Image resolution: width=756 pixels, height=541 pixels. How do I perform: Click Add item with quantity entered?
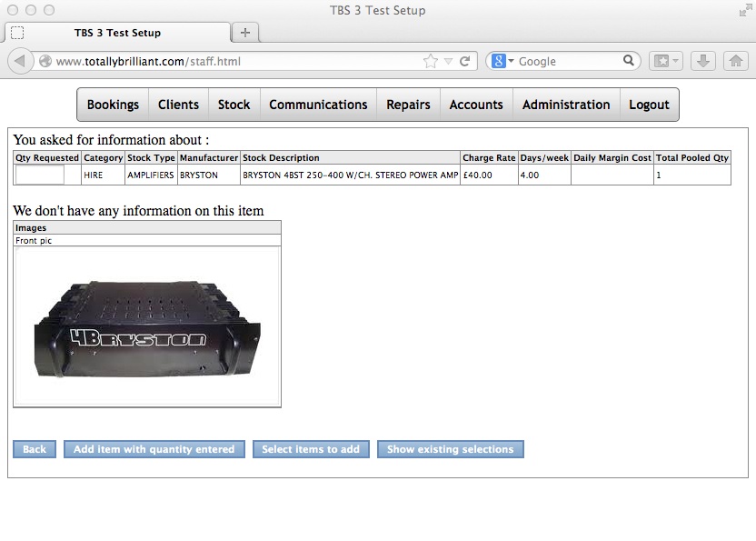(x=154, y=449)
